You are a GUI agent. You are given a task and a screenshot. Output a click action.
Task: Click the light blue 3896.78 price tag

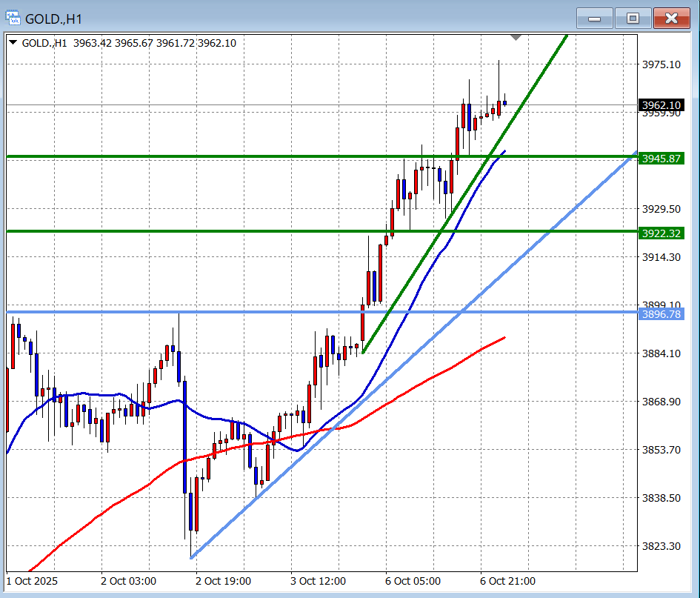[x=661, y=314]
